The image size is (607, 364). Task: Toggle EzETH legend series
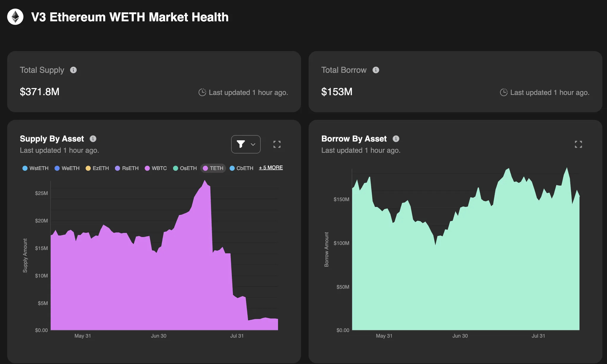coord(98,168)
